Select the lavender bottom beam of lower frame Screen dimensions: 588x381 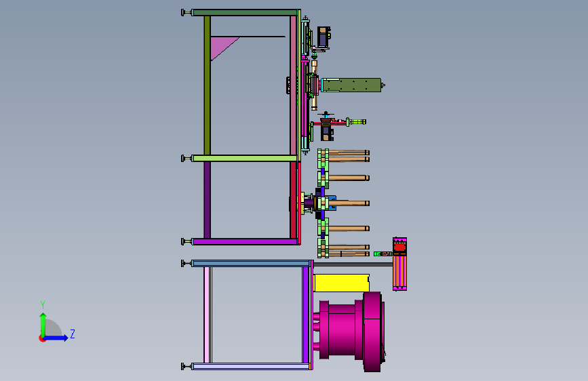click(250, 366)
